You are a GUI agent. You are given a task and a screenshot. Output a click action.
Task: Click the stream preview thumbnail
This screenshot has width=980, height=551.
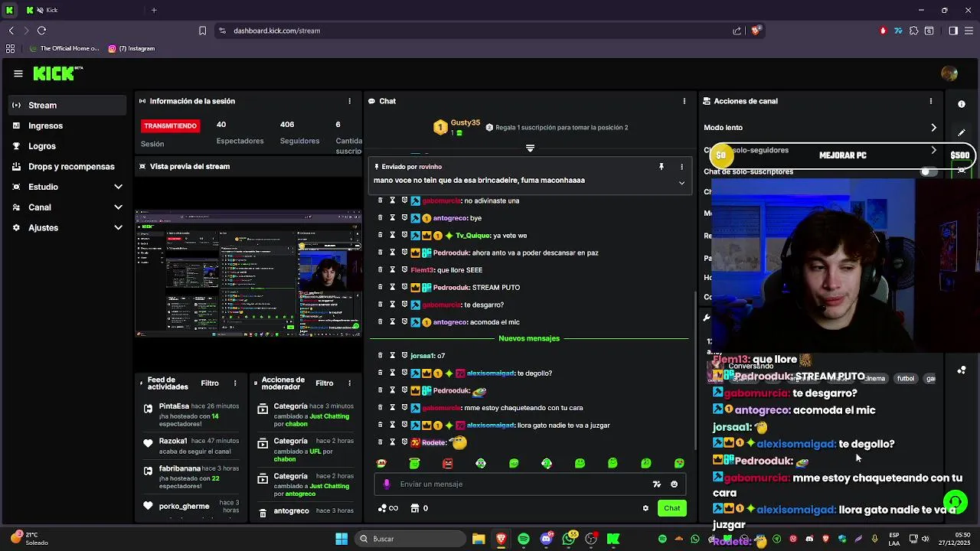[x=248, y=274]
